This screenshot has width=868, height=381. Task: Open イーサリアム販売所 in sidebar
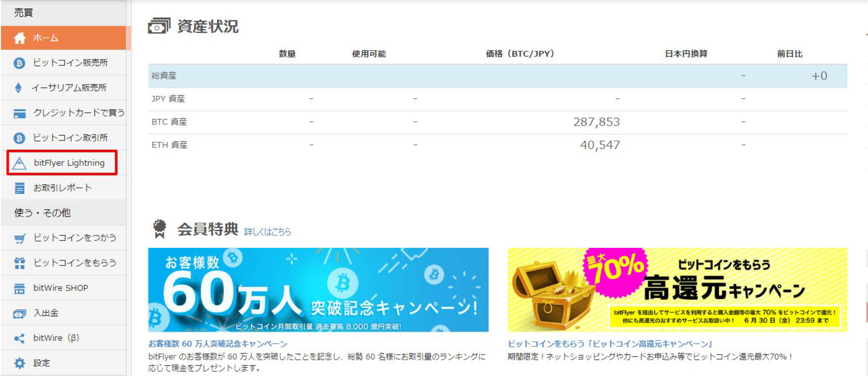[x=64, y=88]
